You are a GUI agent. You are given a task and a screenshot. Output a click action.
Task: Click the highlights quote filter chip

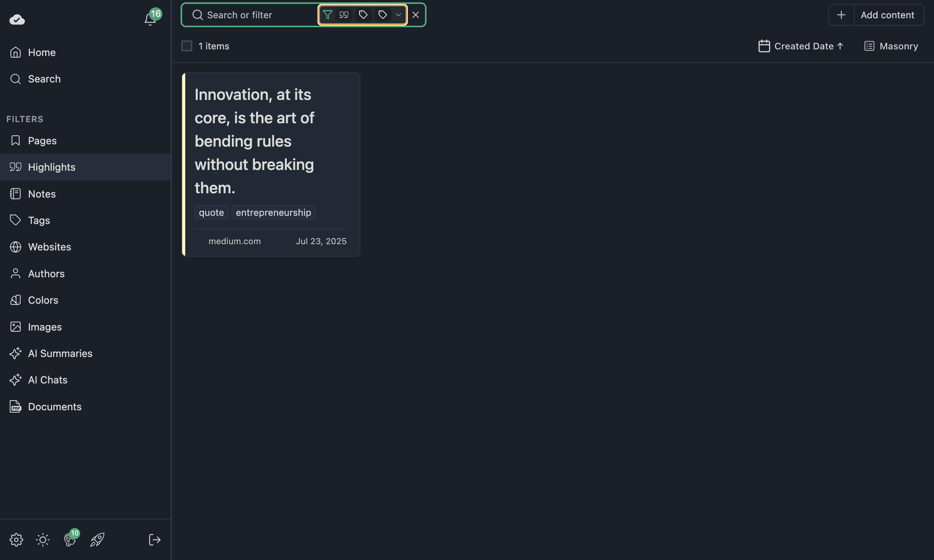point(344,15)
